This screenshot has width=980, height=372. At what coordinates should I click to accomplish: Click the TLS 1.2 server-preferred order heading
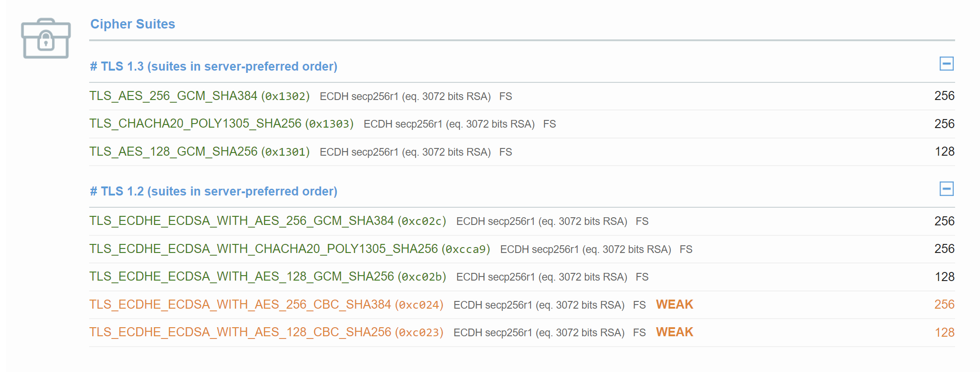[x=213, y=191]
